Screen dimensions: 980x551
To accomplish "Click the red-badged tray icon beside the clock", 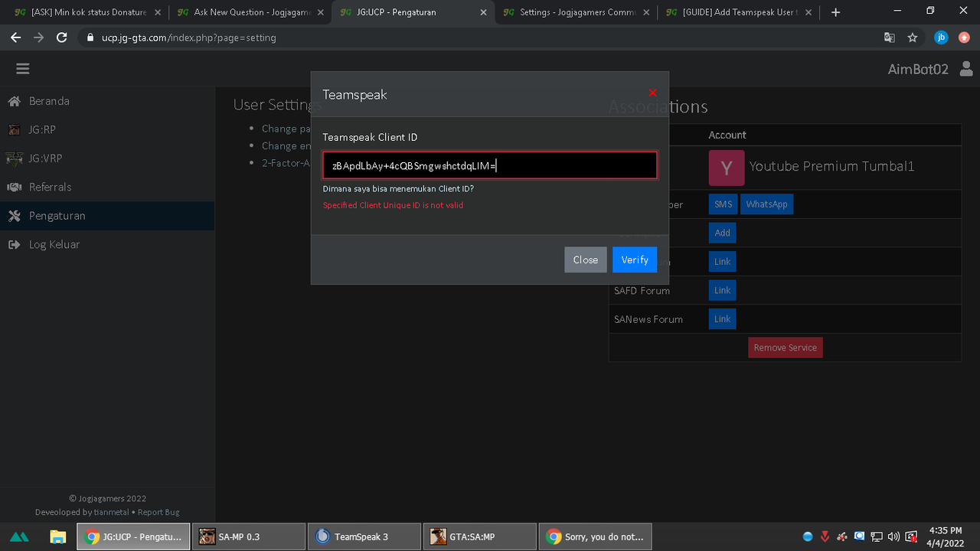I will coord(911,536).
